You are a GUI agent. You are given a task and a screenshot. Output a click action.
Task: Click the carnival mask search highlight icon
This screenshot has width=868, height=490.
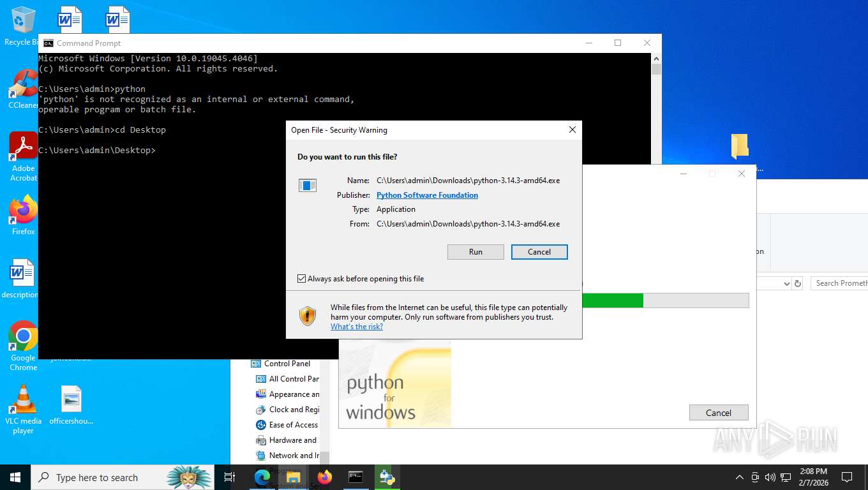(x=189, y=477)
